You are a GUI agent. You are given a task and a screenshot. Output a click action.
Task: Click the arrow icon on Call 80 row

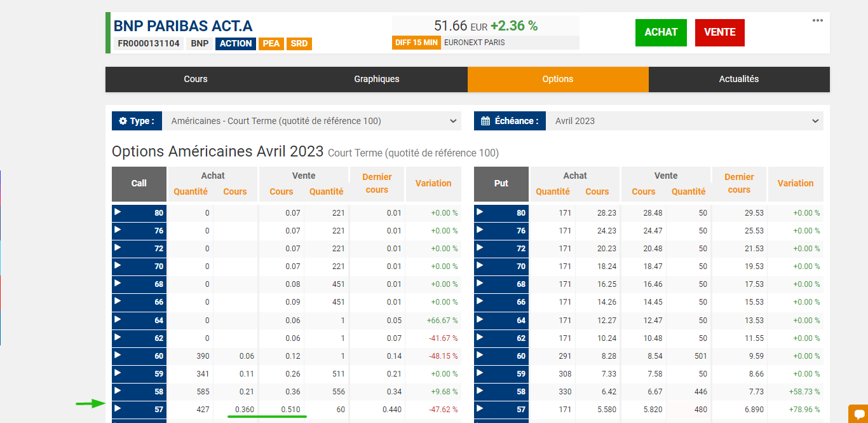point(117,212)
